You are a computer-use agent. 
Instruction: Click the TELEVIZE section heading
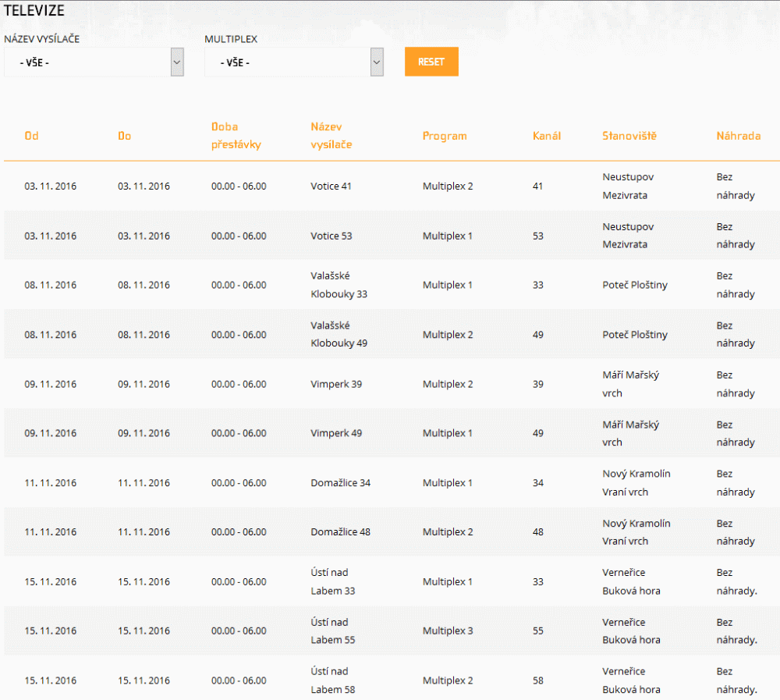tap(34, 11)
